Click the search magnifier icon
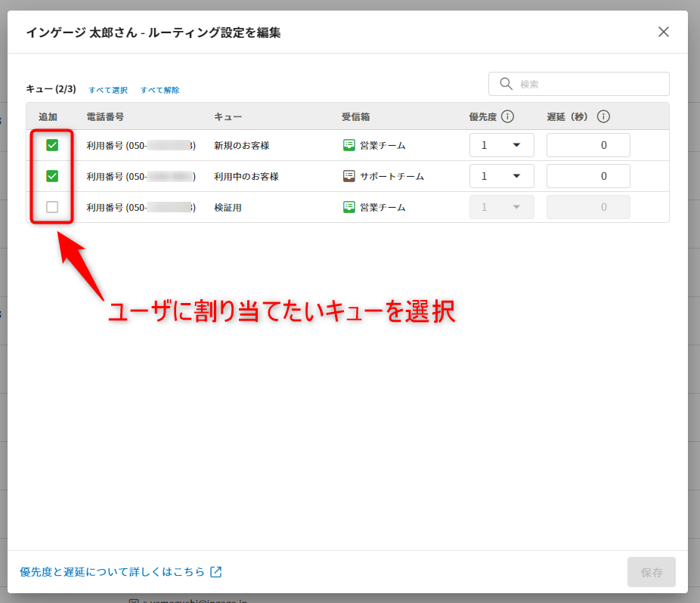This screenshot has width=700, height=603. (506, 84)
